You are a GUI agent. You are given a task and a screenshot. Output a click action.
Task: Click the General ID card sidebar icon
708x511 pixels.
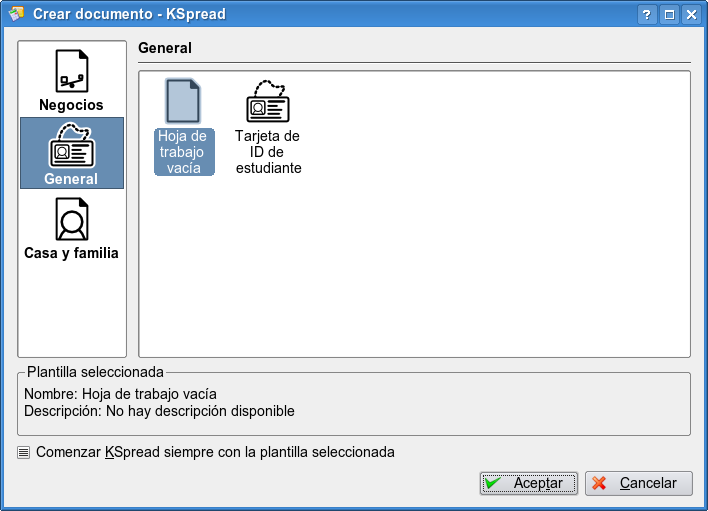point(71,146)
